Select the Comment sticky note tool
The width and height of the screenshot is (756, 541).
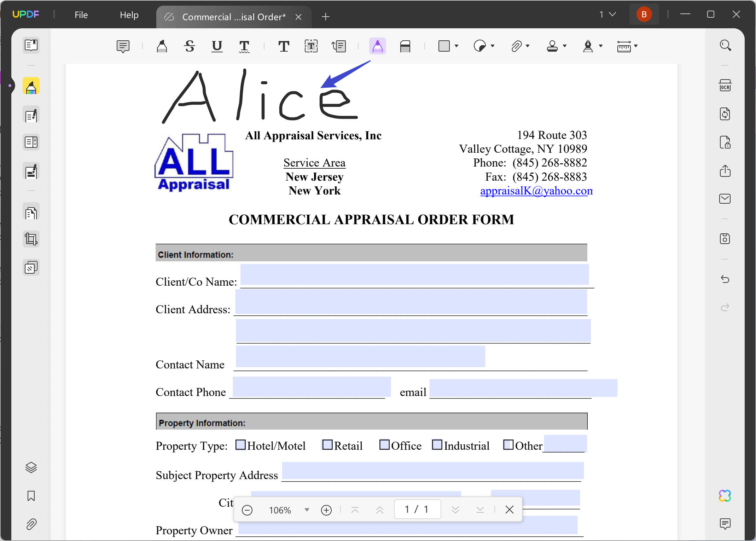[123, 46]
